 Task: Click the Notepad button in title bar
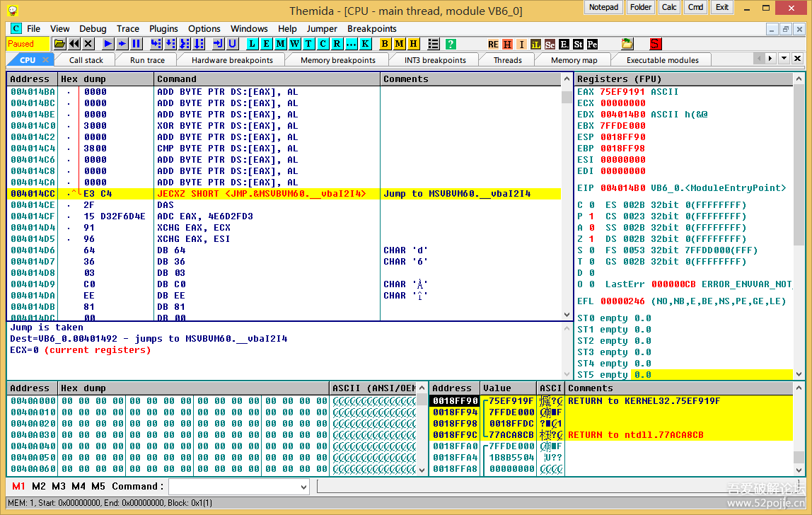click(x=603, y=7)
